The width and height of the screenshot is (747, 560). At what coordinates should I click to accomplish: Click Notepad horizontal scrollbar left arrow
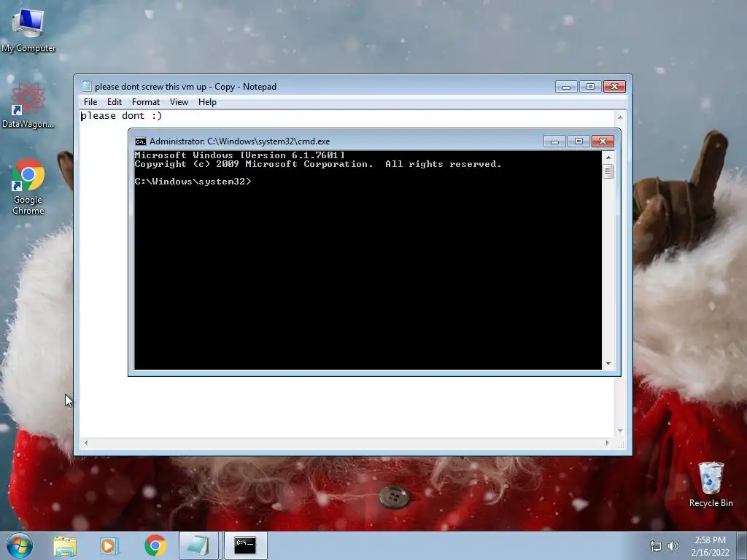pyautogui.click(x=86, y=443)
